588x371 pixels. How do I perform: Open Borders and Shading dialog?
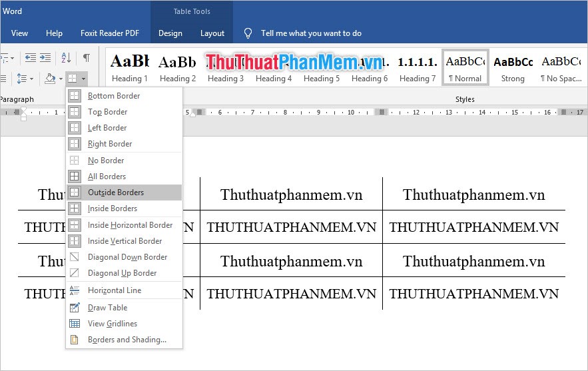[124, 340]
